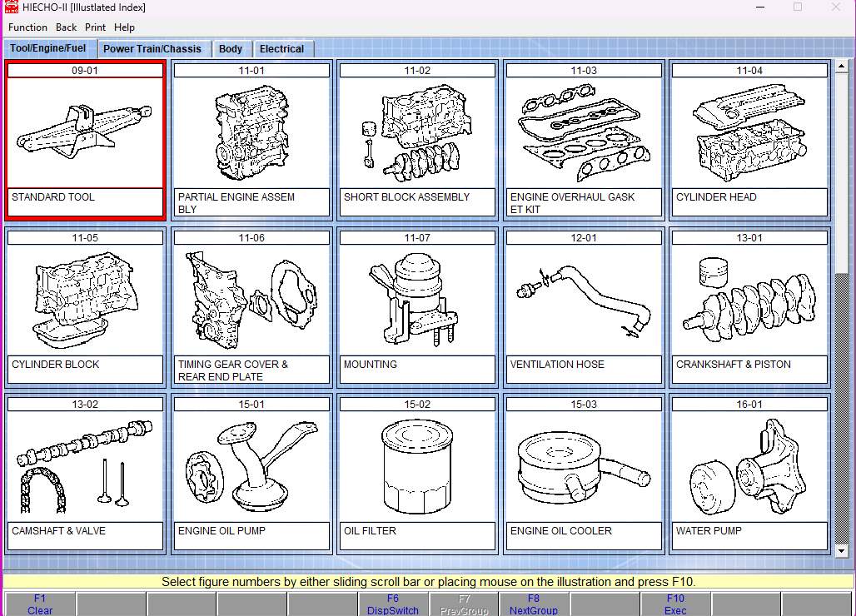Click the 15-02 figure number label

418,405
